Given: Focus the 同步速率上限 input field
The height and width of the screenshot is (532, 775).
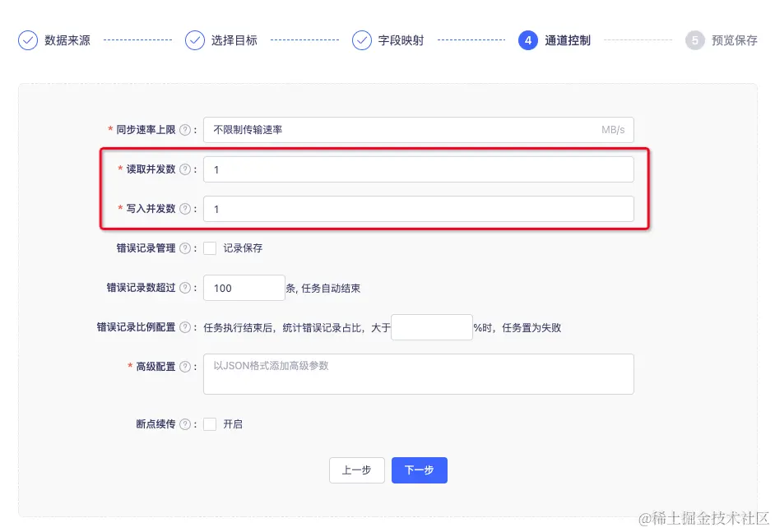Looking at the screenshot, I should click(x=419, y=130).
